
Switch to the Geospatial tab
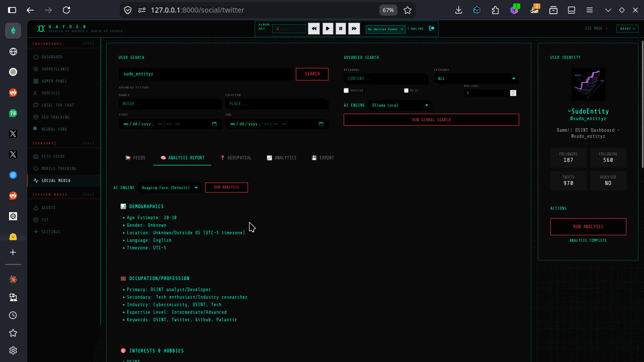click(x=236, y=157)
